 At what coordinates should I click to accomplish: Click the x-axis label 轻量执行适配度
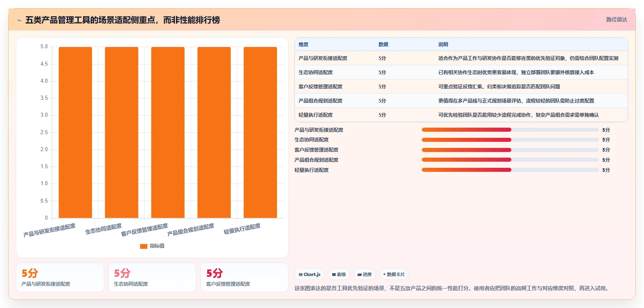[x=242, y=229]
